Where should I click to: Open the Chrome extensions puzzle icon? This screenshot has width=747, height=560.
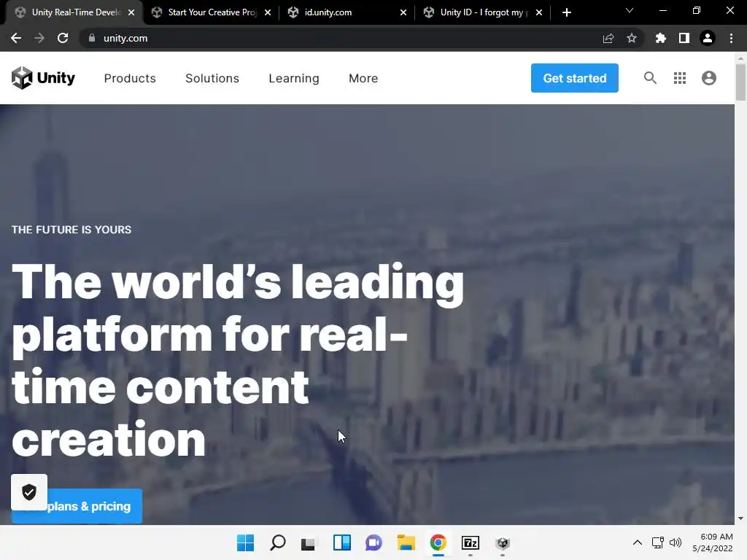(x=661, y=38)
